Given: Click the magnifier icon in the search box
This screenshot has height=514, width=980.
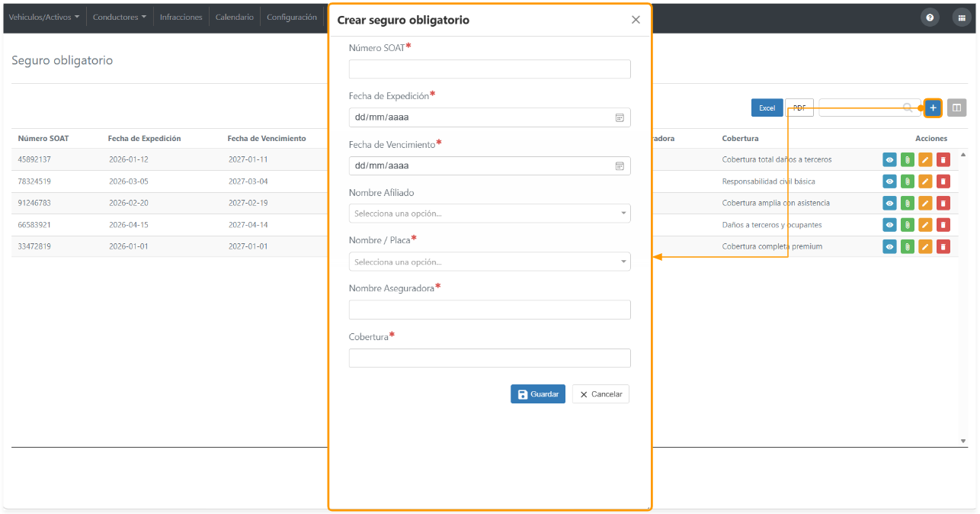Looking at the screenshot, I should tap(908, 108).
